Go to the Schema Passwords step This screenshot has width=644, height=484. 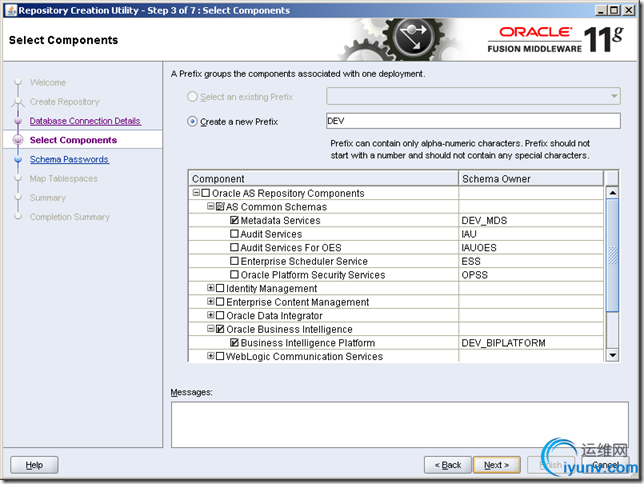pyautogui.click(x=69, y=159)
